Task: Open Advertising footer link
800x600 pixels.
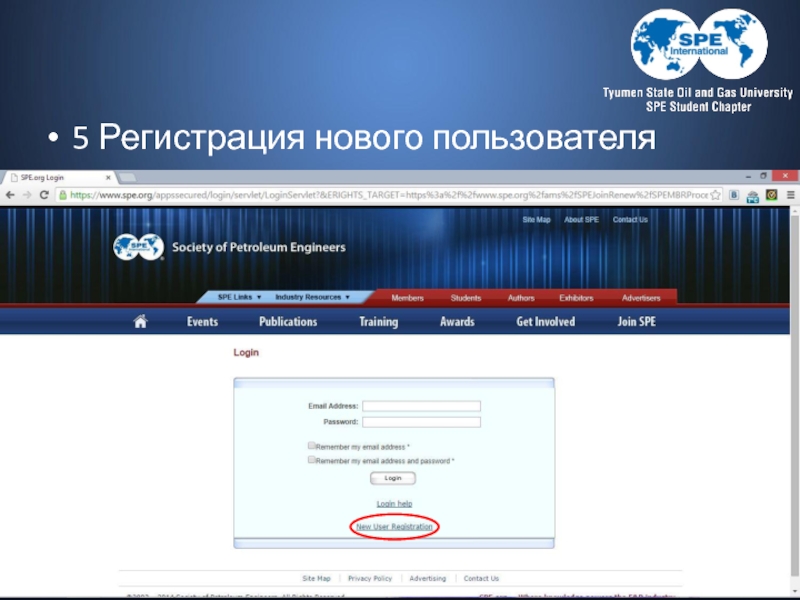Action: (428, 578)
